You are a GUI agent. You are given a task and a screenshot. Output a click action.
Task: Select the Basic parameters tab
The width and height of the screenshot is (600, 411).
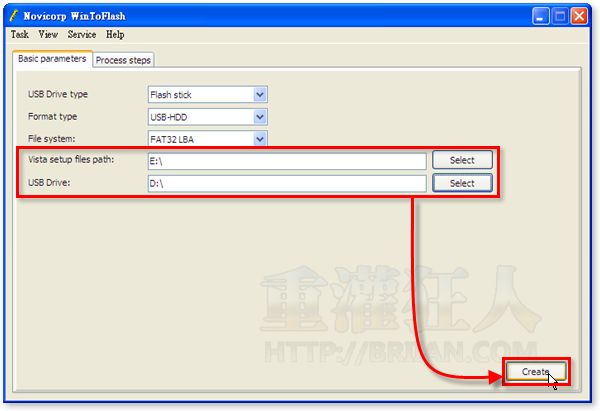coord(52,59)
